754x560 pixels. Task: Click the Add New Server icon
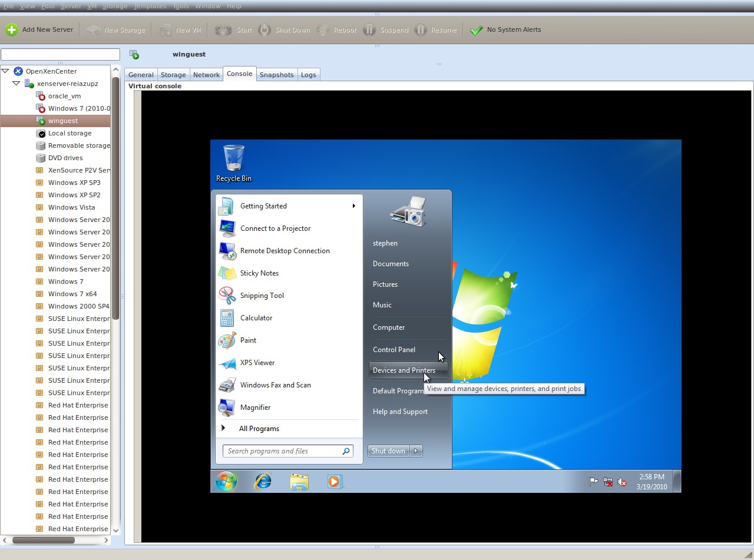[x=11, y=30]
